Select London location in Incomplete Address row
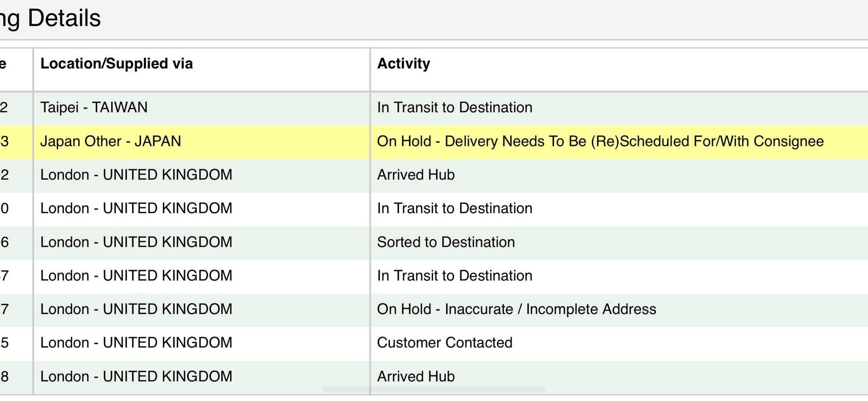This screenshot has width=868, height=401. pos(136,309)
